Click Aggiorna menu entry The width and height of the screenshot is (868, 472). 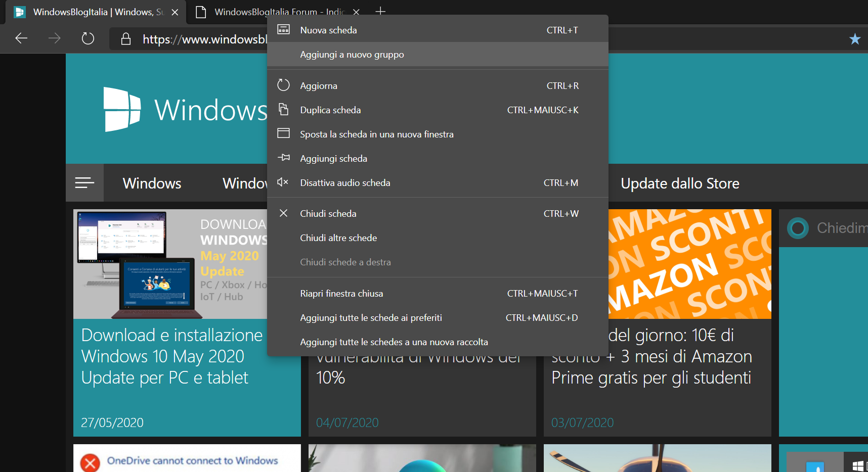438,85
